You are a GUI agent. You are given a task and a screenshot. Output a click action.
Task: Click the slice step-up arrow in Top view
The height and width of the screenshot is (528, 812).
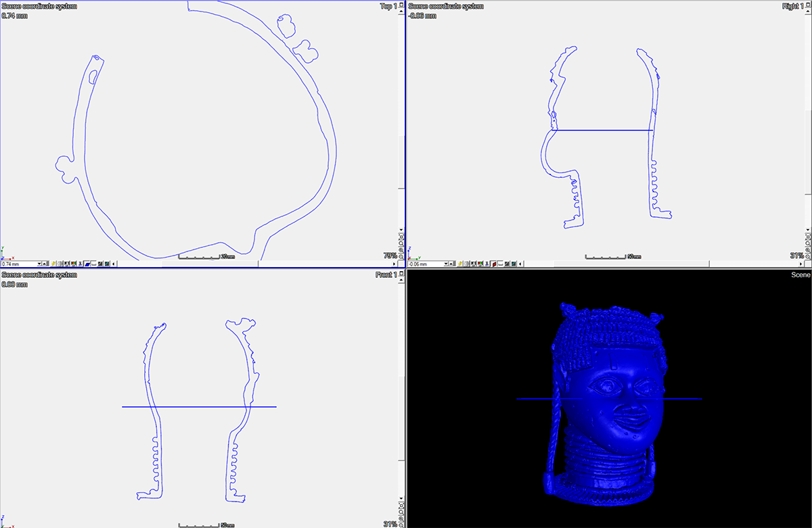pos(44,264)
